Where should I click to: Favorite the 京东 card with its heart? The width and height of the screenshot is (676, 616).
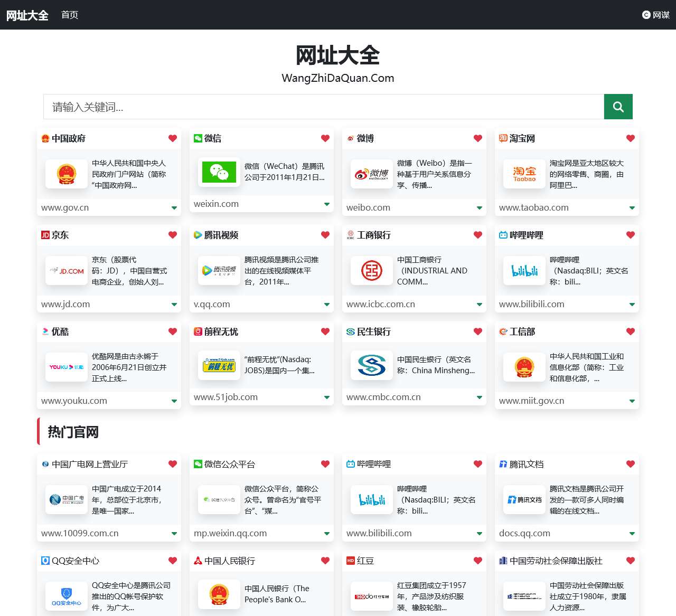click(x=173, y=235)
